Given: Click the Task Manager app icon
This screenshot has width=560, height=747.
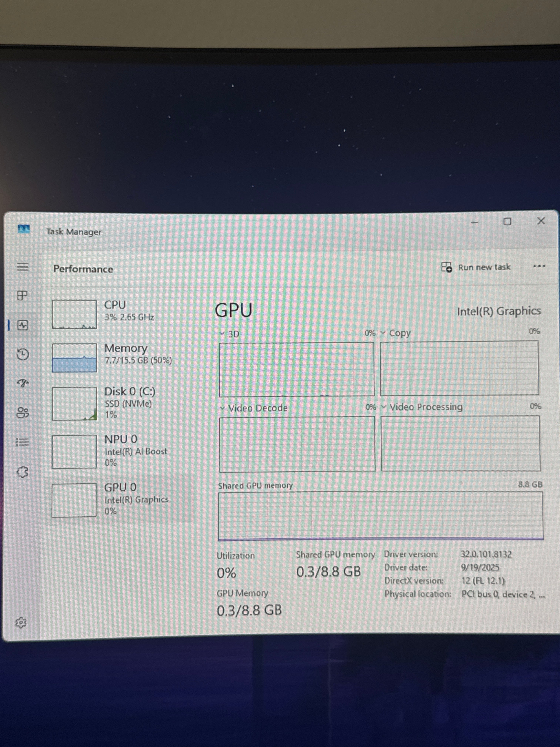Looking at the screenshot, I should point(24,229).
